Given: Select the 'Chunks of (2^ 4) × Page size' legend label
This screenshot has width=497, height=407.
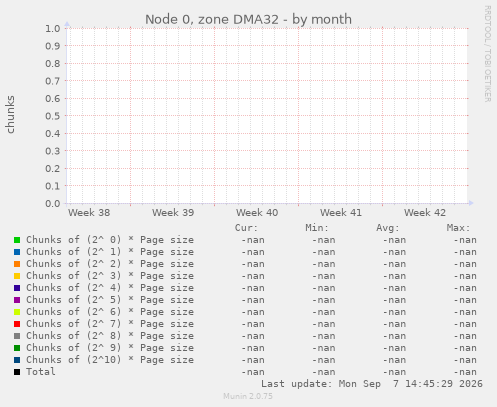Looking at the screenshot, I should point(110,288).
